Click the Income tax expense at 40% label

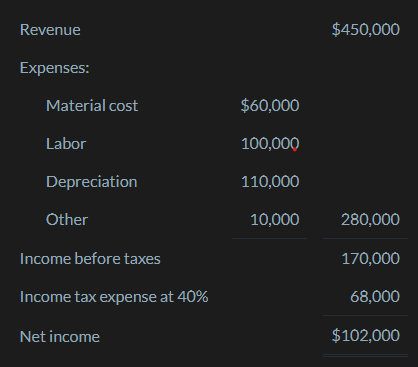[114, 297]
